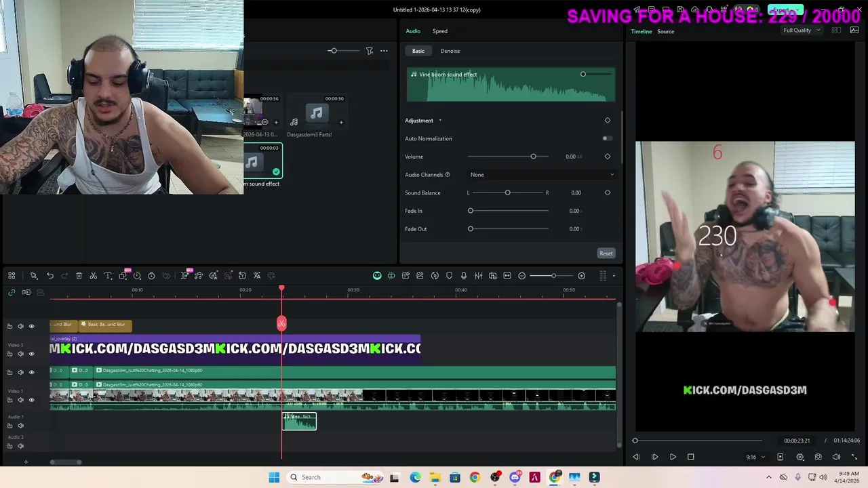This screenshot has width=868, height=488.
Task: Open the 9:16 aspect ratio dropdown
Action: pyautogui.click(x=755, y=457)
